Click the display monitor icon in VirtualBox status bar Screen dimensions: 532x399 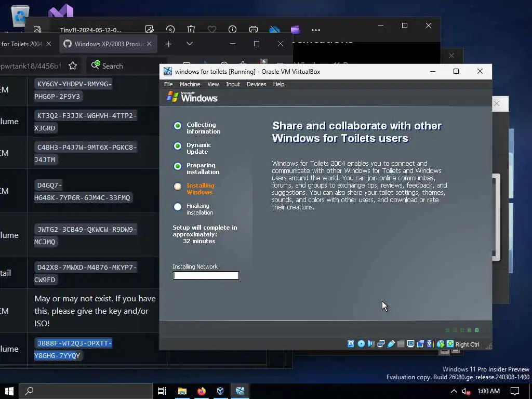[x=410, y=344]
